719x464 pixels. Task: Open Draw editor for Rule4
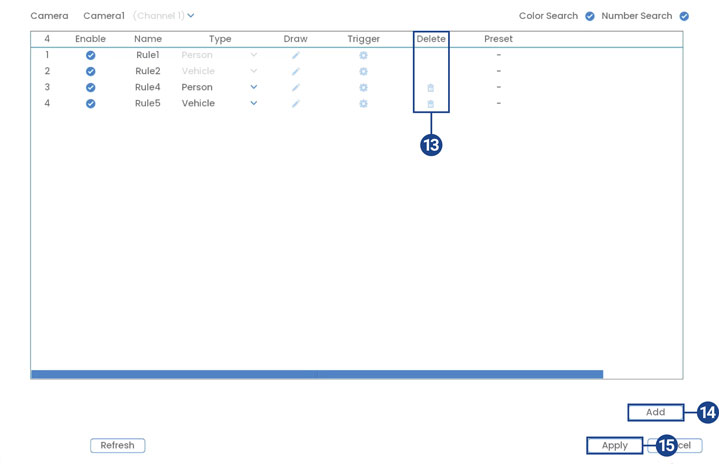click(296, 88)
